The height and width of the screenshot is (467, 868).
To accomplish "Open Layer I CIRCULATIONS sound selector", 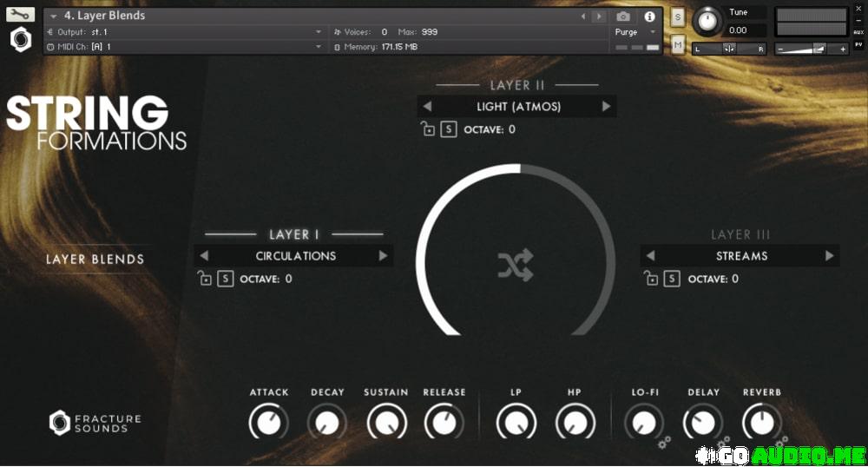I will pos(295,255).
